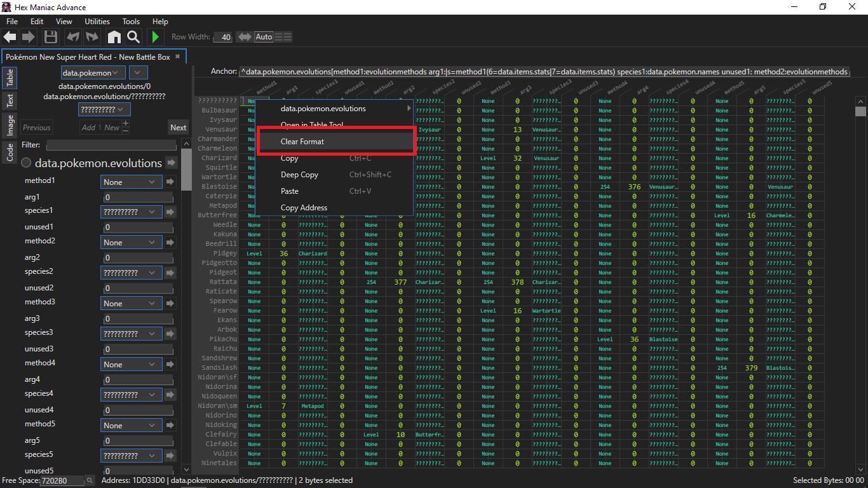Click the back navigation arrow in toolbar

pyautogui.click(x=10, y=37)
